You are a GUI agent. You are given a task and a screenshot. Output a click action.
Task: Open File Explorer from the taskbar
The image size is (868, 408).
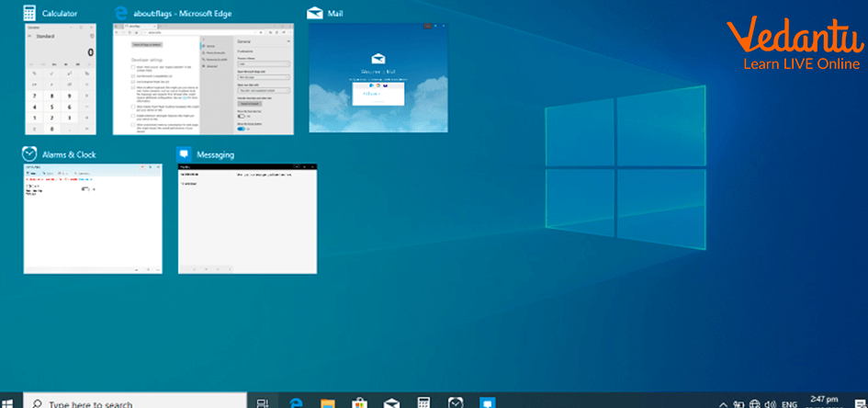point(328,402)
